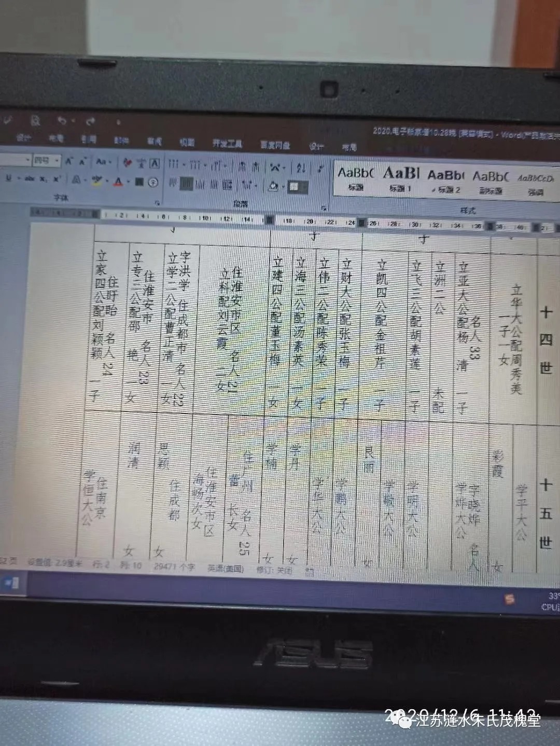Apply the 标题 2 style
Screen dimensions: 560x746
tap(446, 181)
